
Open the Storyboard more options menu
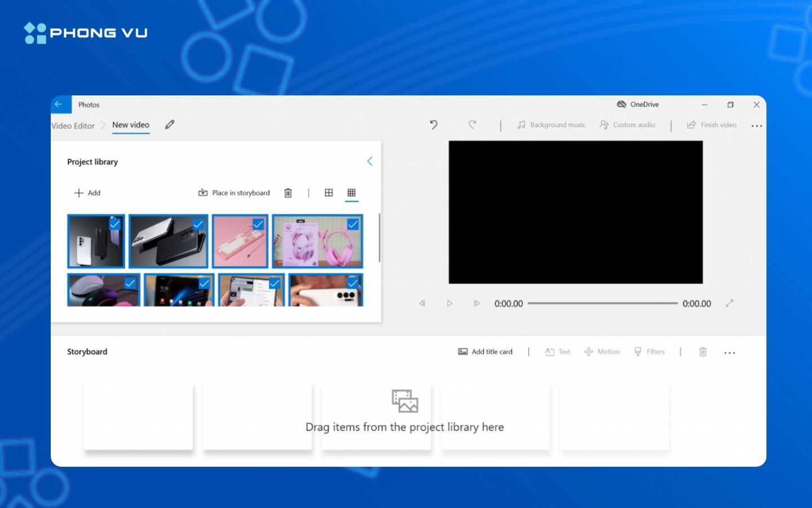pos(730,352)
